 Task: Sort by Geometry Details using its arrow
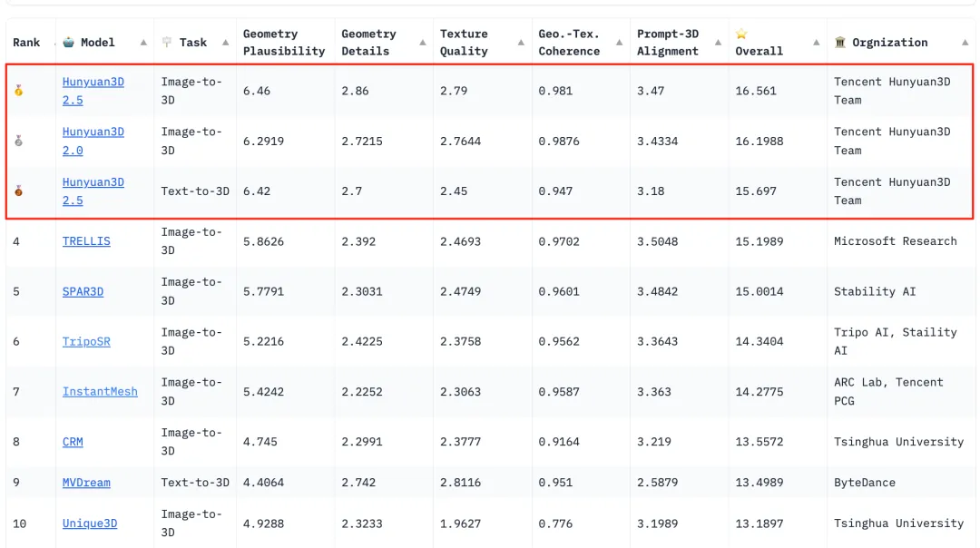tap(423, 43)
